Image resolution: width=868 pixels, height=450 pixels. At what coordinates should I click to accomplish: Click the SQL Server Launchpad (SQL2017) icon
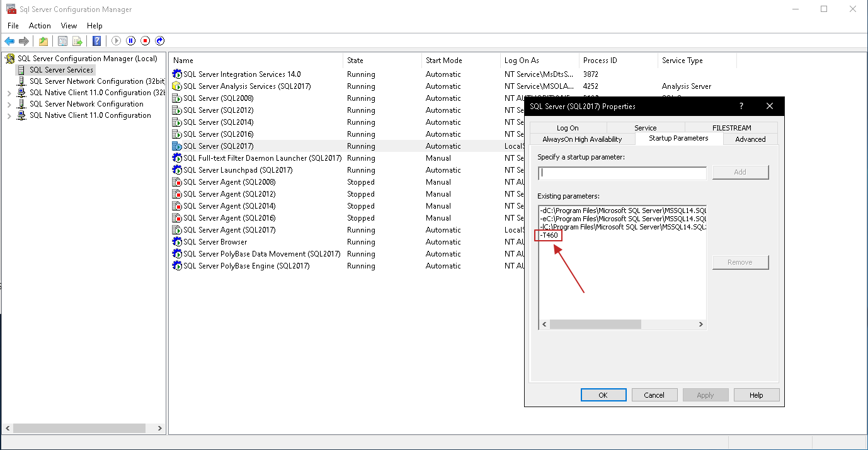(x=177, y=170)
